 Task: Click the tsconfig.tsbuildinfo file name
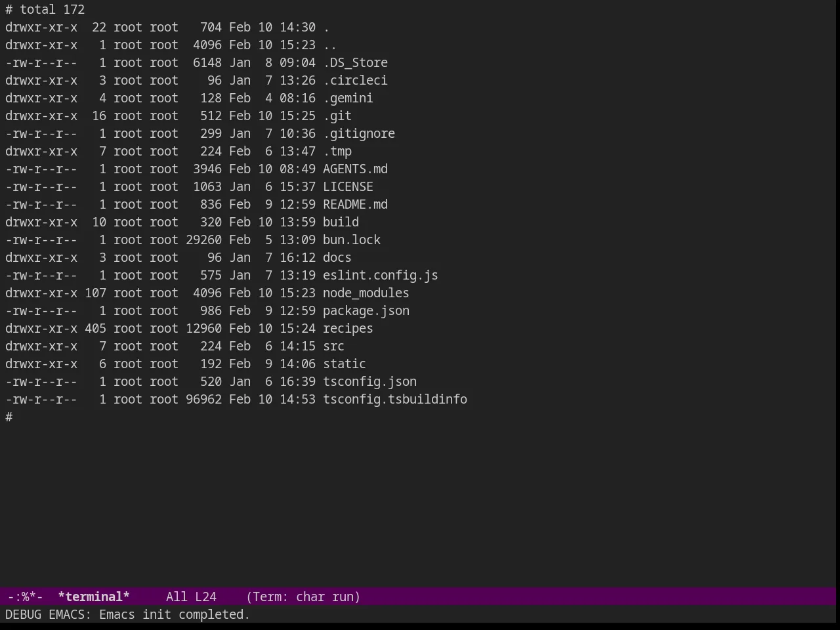395,399
